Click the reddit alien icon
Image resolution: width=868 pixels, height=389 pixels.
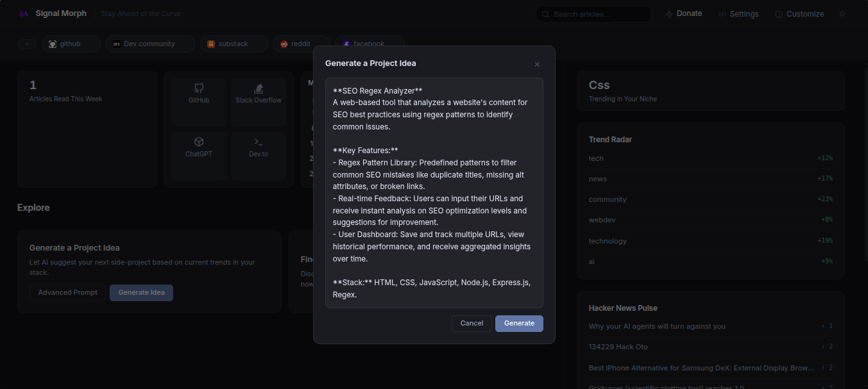(x=284, y=44)
